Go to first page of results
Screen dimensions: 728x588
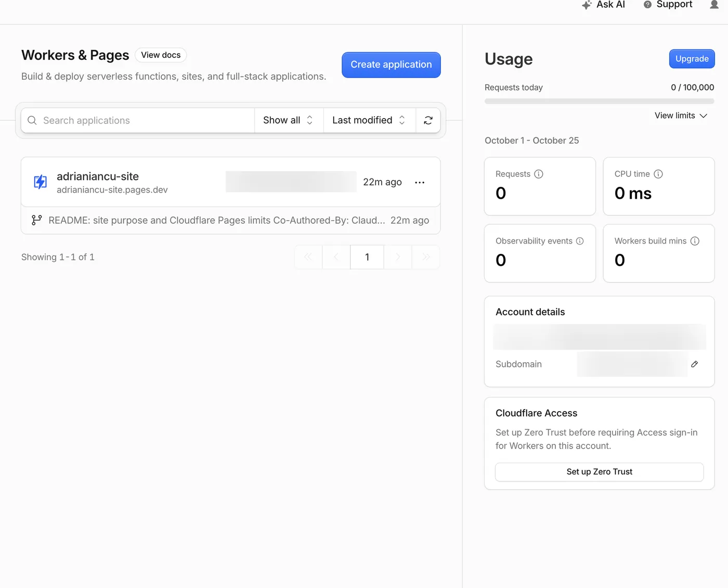(x=308, y=257)
